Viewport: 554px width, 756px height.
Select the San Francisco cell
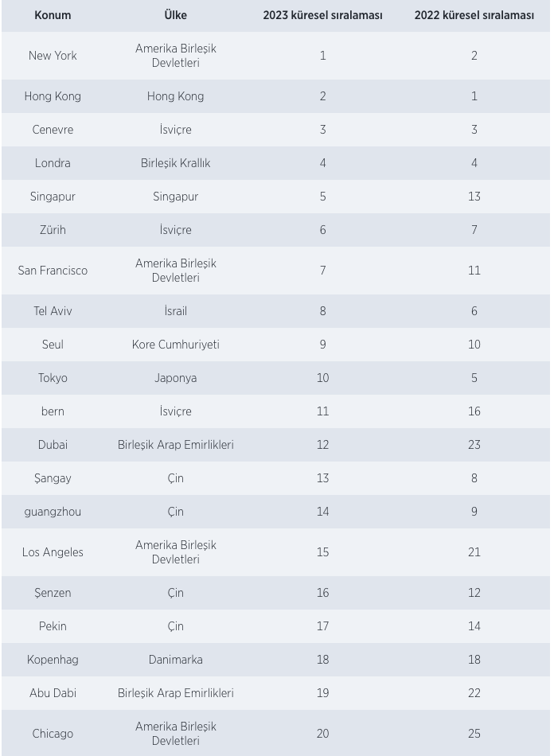[x=53, y=270]
